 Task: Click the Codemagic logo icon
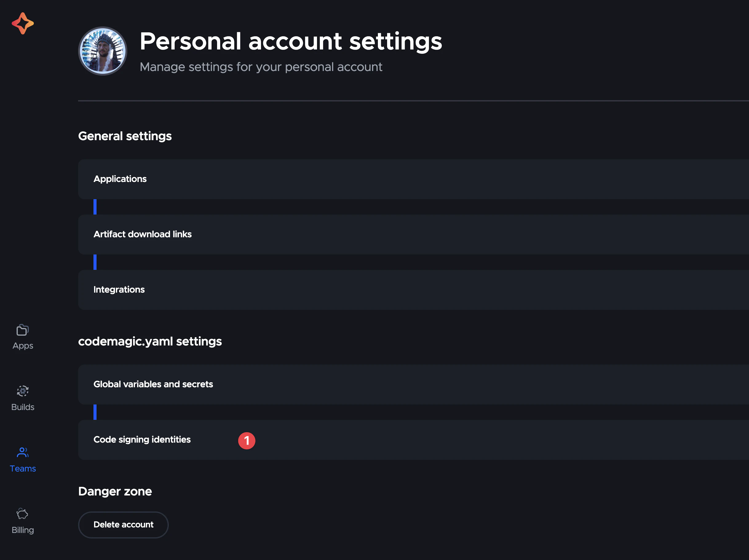pos(23,23)
